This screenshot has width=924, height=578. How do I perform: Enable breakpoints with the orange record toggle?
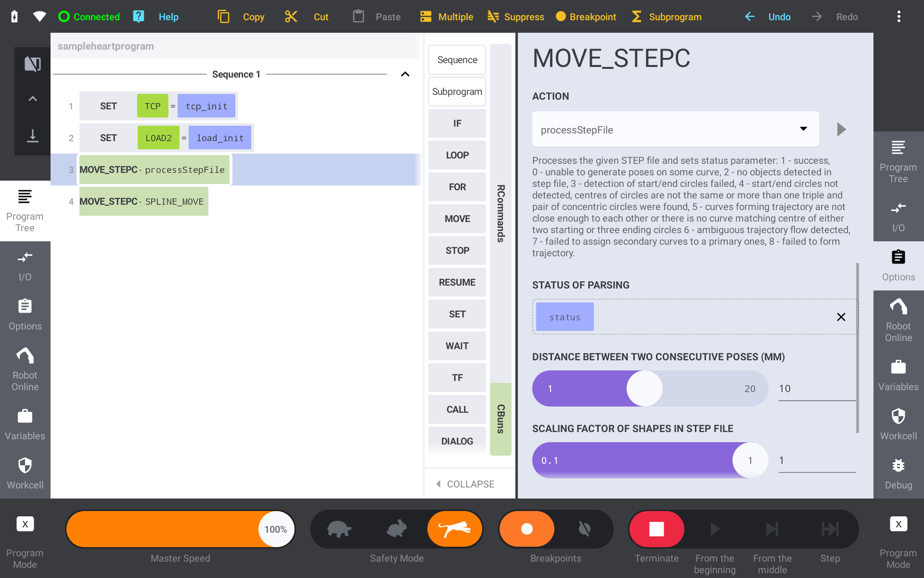tap(527, 529)
